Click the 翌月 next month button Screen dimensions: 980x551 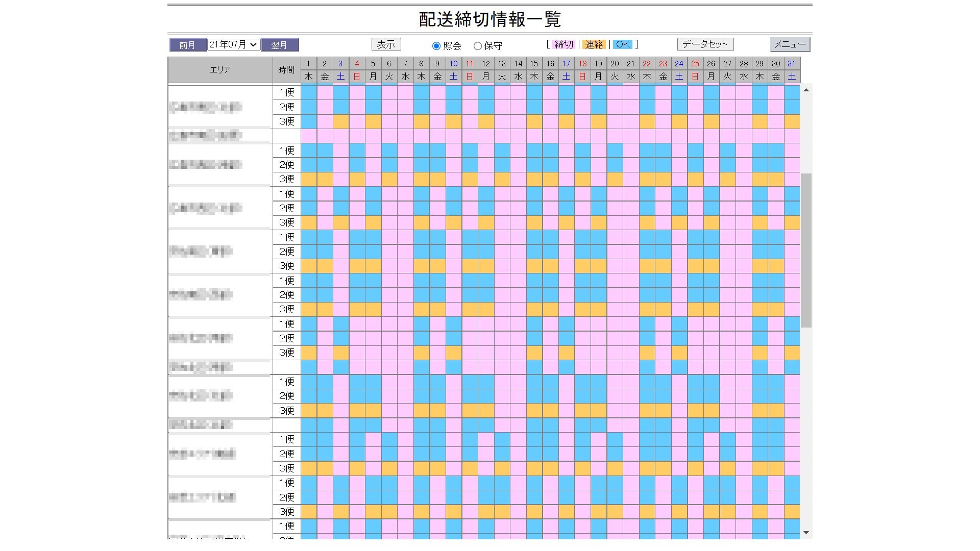click(280, 45)
